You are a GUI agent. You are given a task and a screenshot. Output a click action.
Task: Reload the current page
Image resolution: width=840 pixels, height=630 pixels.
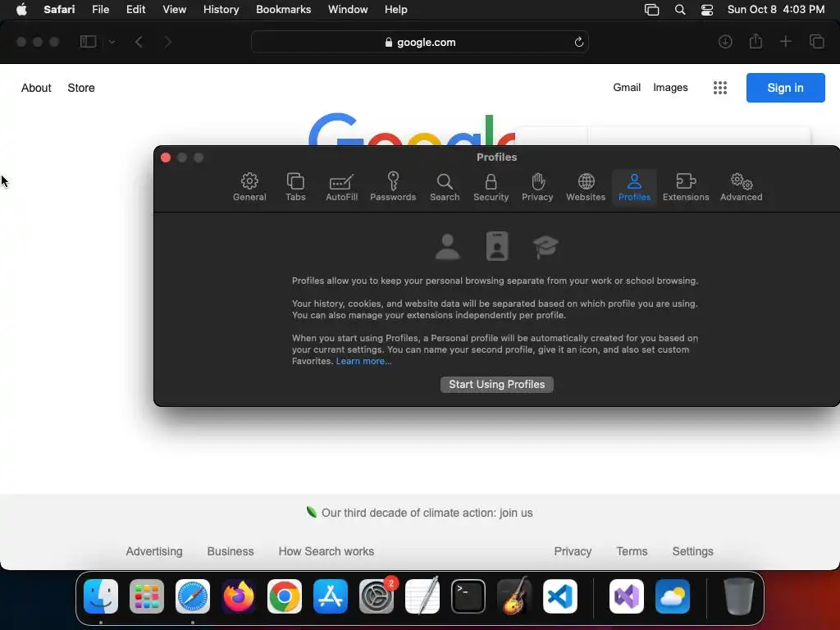578,42
